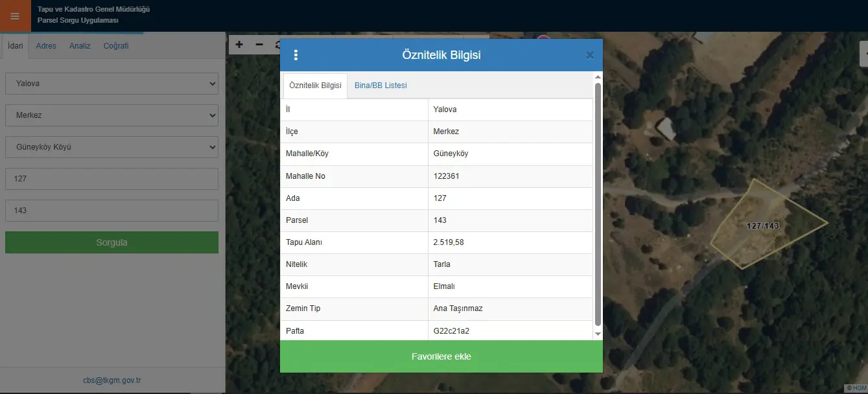This screenshot has width=868, height=394.
Task: Click the Tapu Alanı row label
Action: (304, 242)
